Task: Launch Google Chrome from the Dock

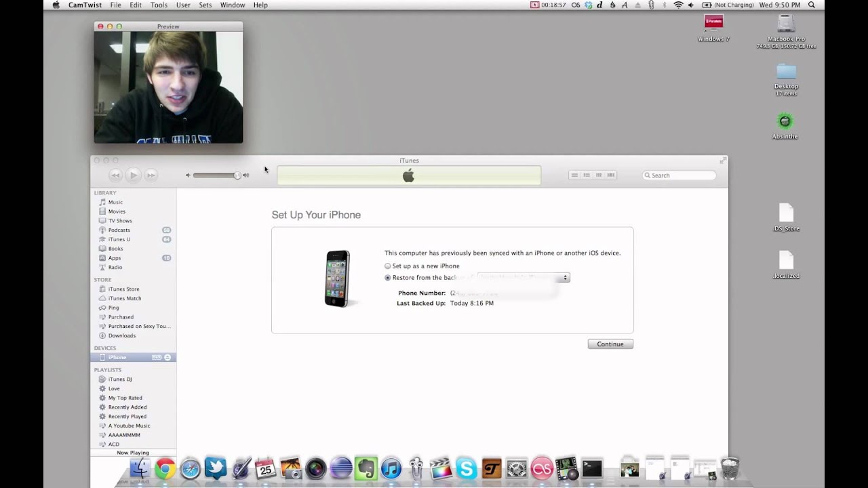Action: click(165, 468)
